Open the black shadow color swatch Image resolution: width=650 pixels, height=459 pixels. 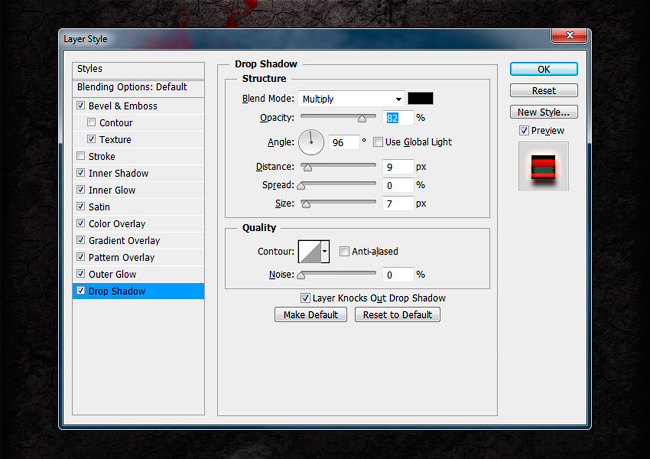[x=420, y=98]
